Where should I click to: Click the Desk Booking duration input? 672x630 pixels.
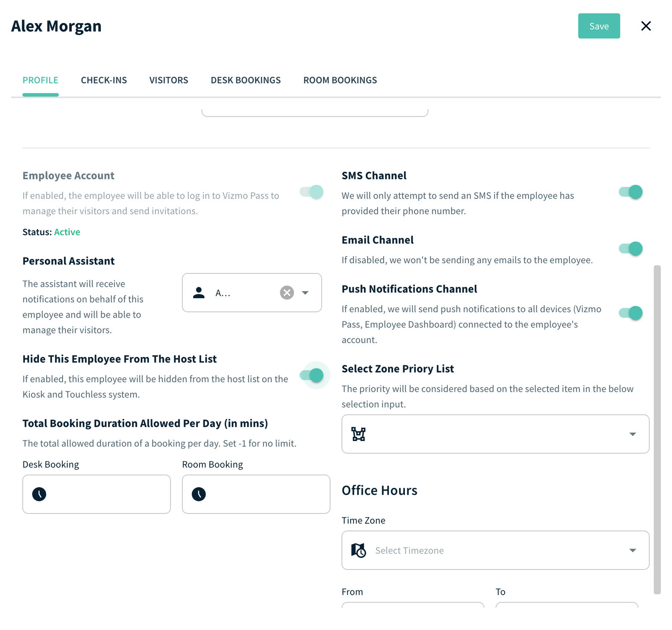coord(97,494)
